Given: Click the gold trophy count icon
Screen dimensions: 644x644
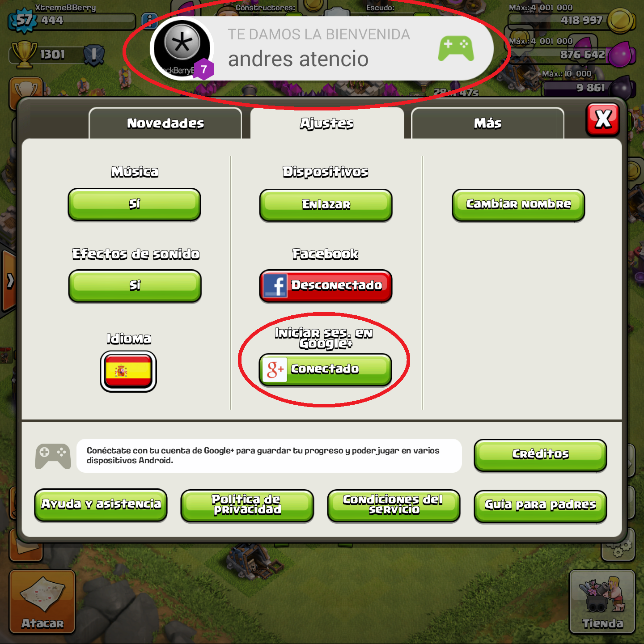Looking at the screenshot, I should (x=24, y=54).
